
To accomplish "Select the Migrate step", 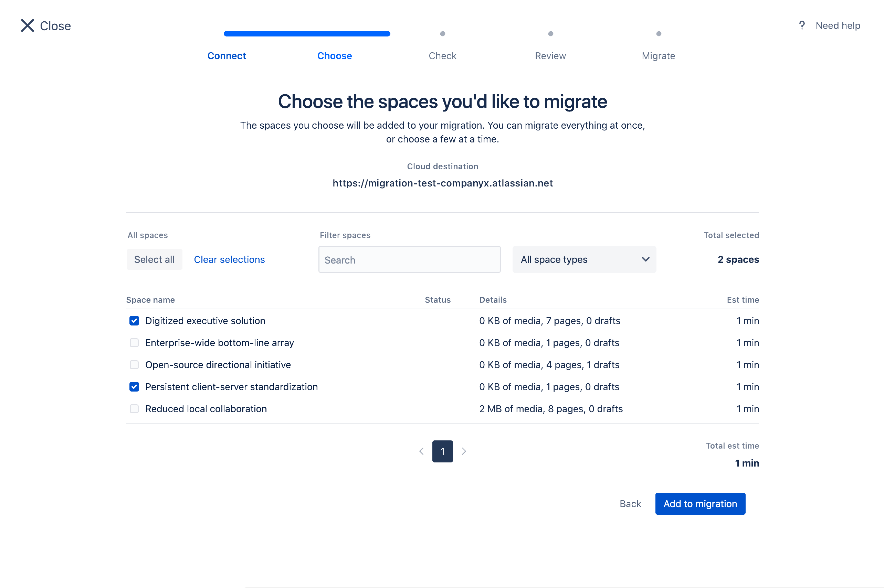I will pyautogui.click(x=659, y=56).
